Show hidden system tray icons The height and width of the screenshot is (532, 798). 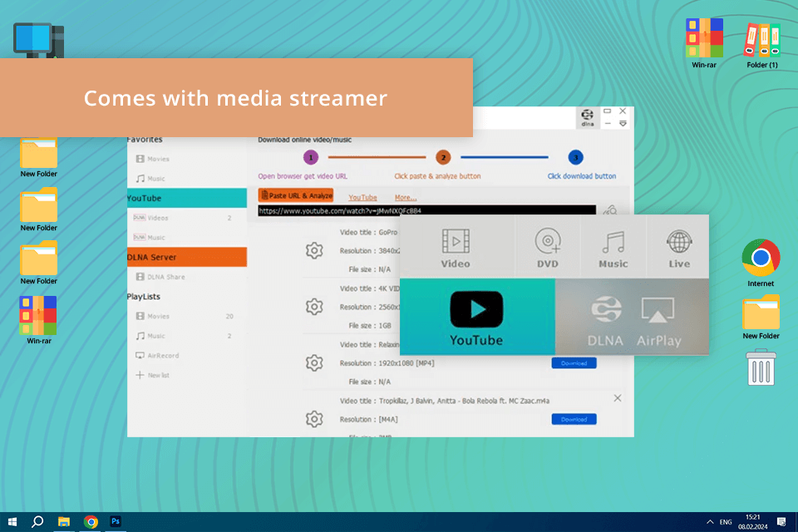[x=710, y=522]
